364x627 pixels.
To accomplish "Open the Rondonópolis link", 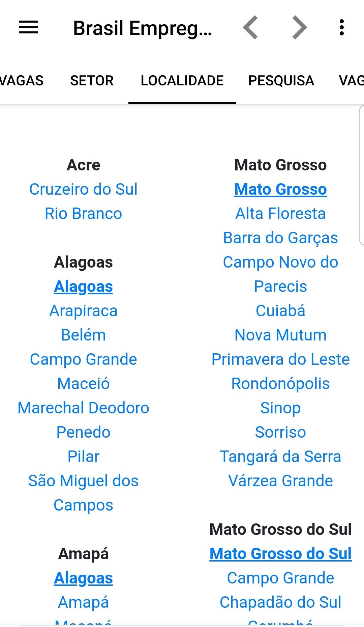I will tap(280, 384).
